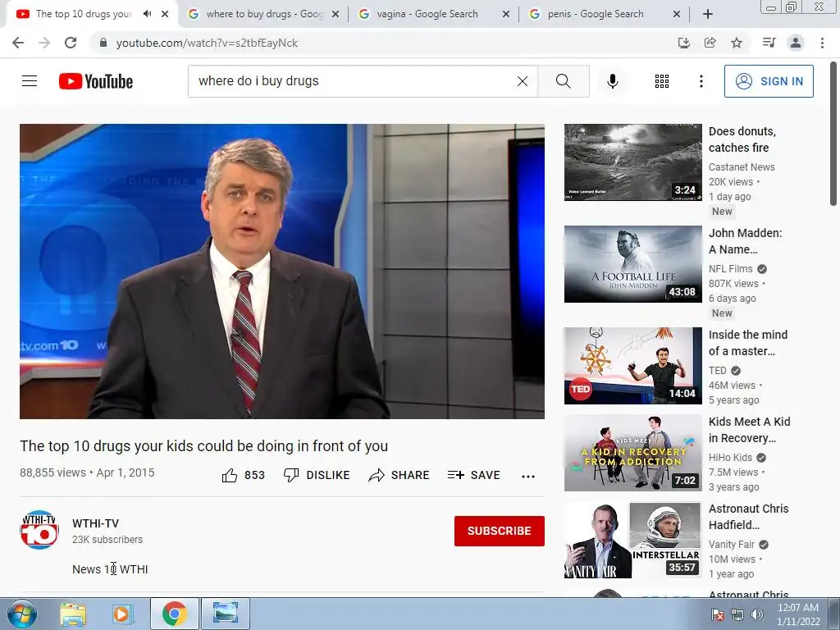Pause the video by clicking the player
Viewport: 840px width, 630px height.
pyautogui.click(x=282, y=271)
